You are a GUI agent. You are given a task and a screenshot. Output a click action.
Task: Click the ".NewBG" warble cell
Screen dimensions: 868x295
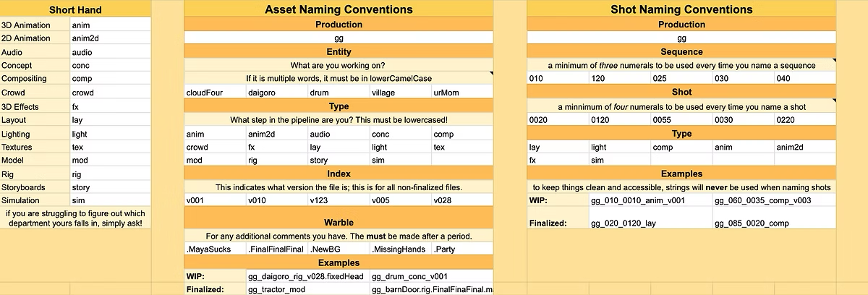(339, 249)
